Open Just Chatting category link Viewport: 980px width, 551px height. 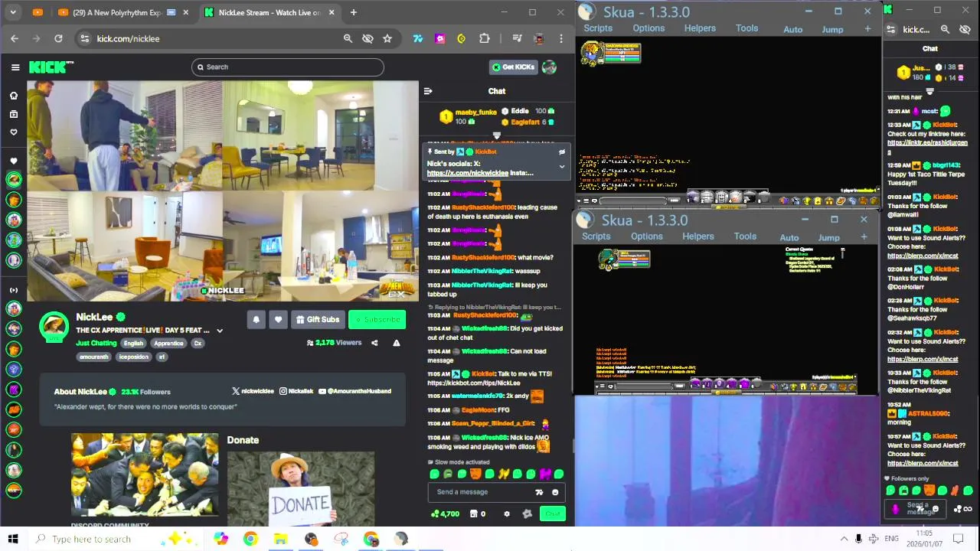tap(96, 344)
